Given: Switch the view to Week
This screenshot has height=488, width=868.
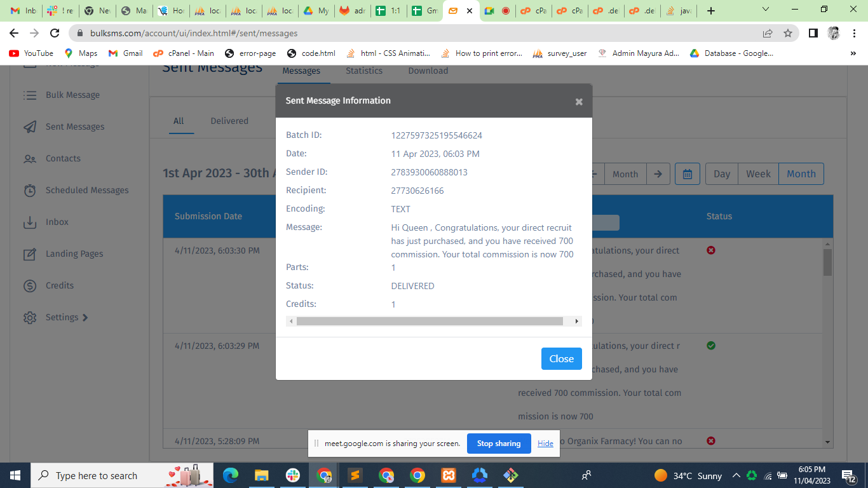Looking at the screenshot, I should (x=758, y=174).
